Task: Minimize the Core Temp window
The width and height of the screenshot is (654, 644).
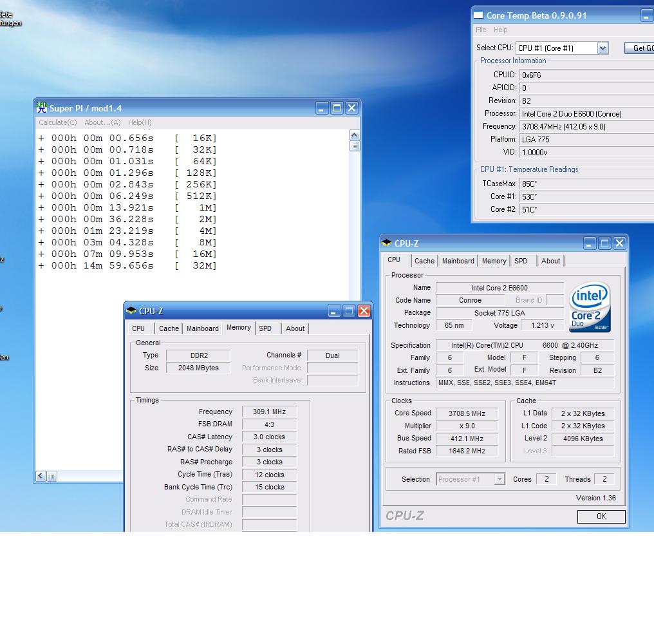Action: 646,16
